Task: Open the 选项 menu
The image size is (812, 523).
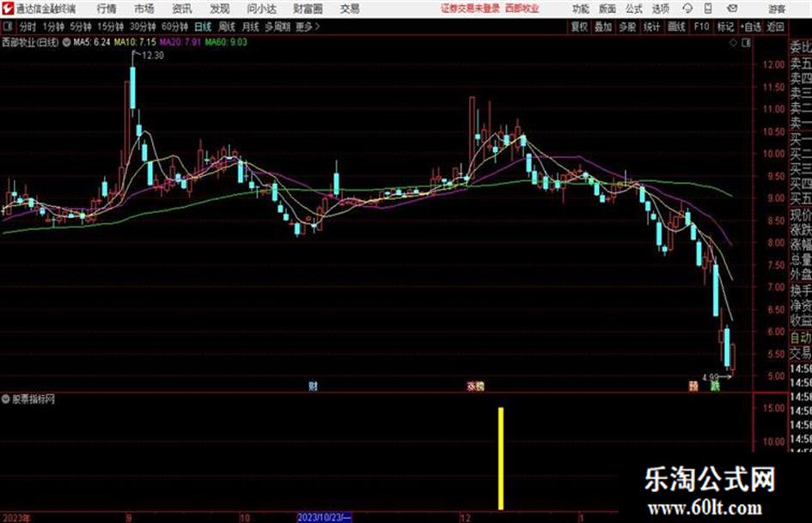Action: [x=661, y=9]
